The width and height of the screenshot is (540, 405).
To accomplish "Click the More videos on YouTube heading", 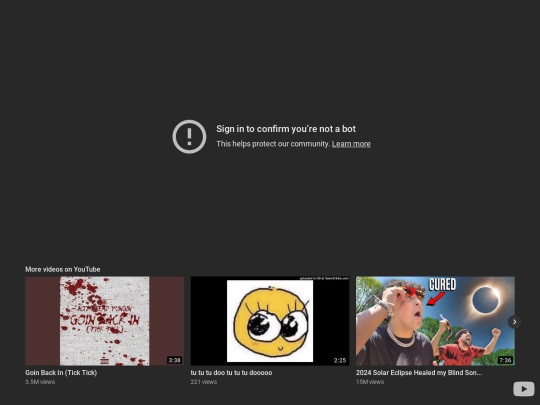I will click(63, 269).
